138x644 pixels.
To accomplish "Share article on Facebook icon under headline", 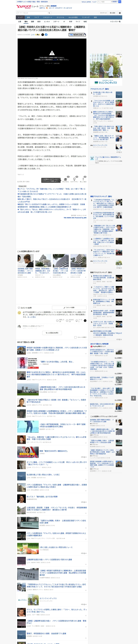I will coord(46,35).
